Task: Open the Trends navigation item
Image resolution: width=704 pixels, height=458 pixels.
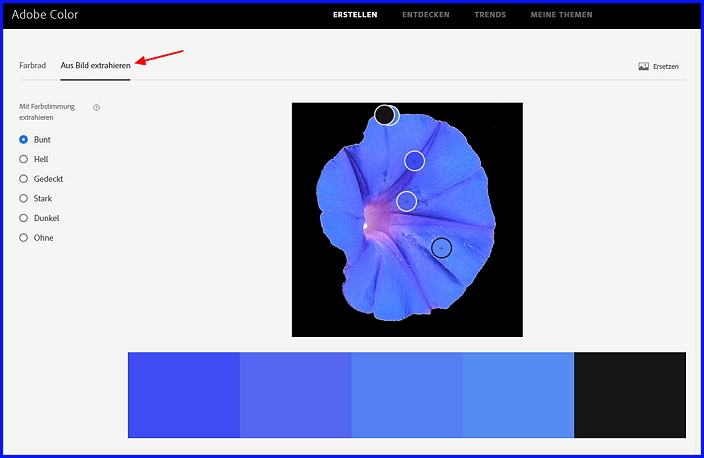Action: click(x=490, y=15)
